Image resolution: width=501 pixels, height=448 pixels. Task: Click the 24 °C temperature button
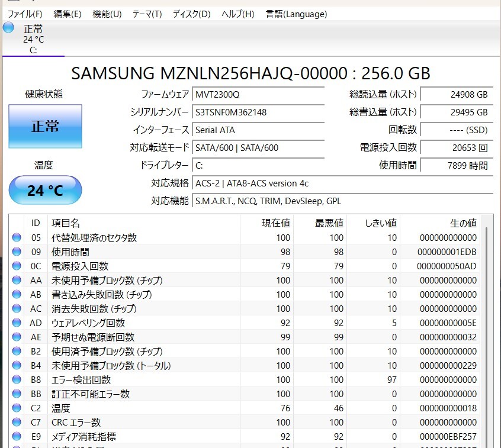click(45, 190)
